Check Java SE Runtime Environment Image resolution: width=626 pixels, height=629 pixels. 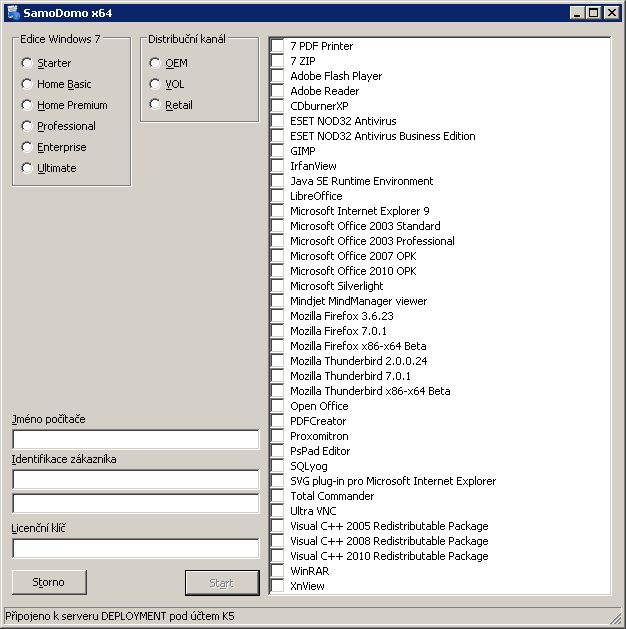pos(277,181)
